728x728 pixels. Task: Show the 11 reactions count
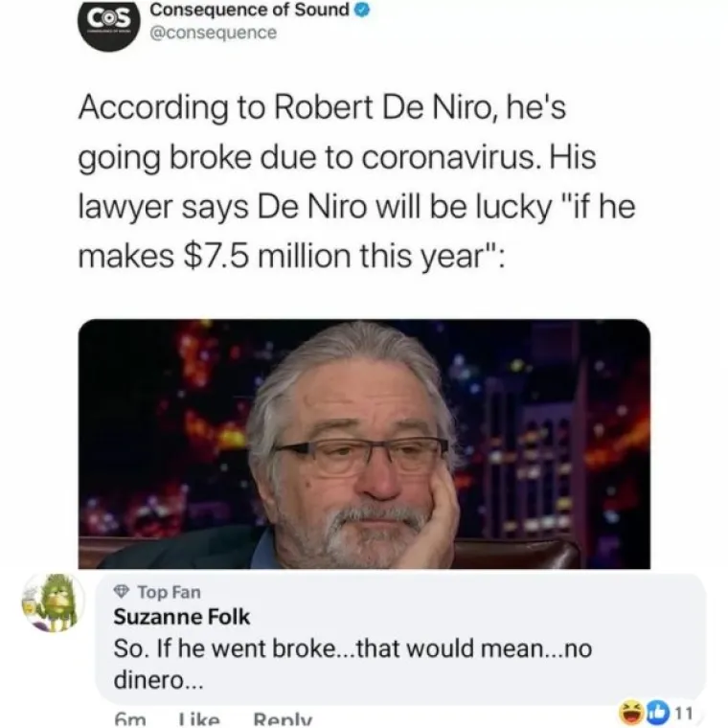pos(682,713)
